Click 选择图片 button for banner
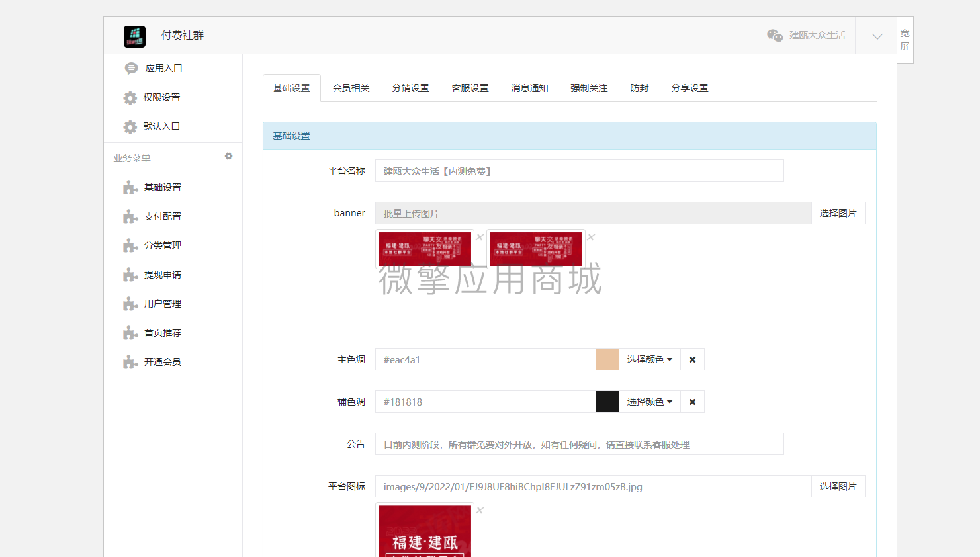This screenshot has width=980, height=557. click(x=838, y=213)
